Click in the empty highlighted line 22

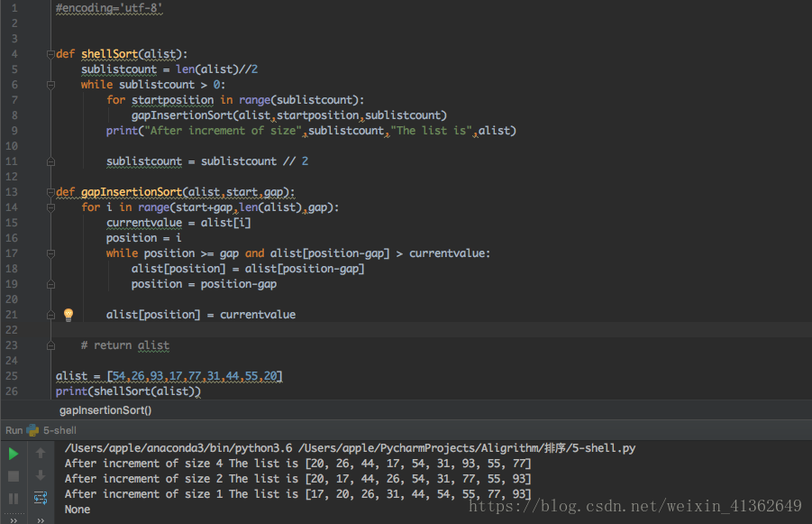point(432,329)
